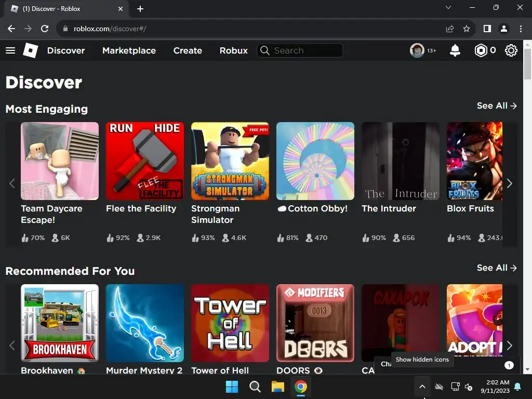This screenshot has width=532, height=399.
Task: Open the Robux balance icon
Action: click(481, 50)
